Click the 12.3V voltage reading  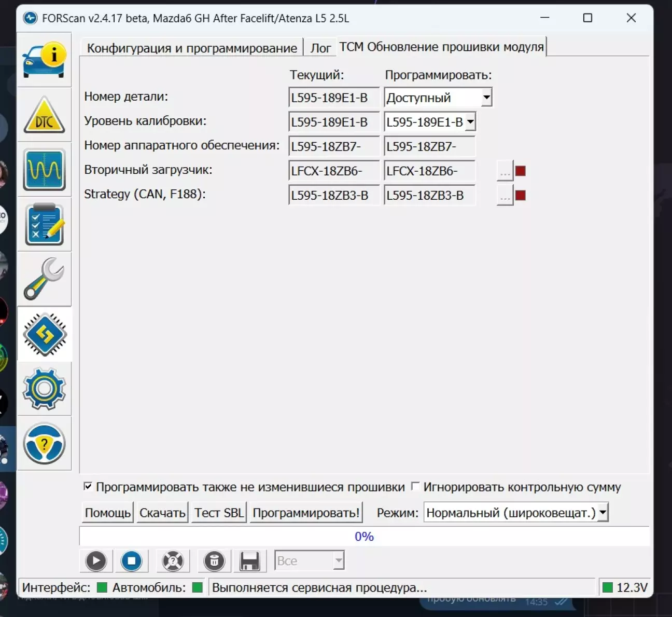coord(632,587)
